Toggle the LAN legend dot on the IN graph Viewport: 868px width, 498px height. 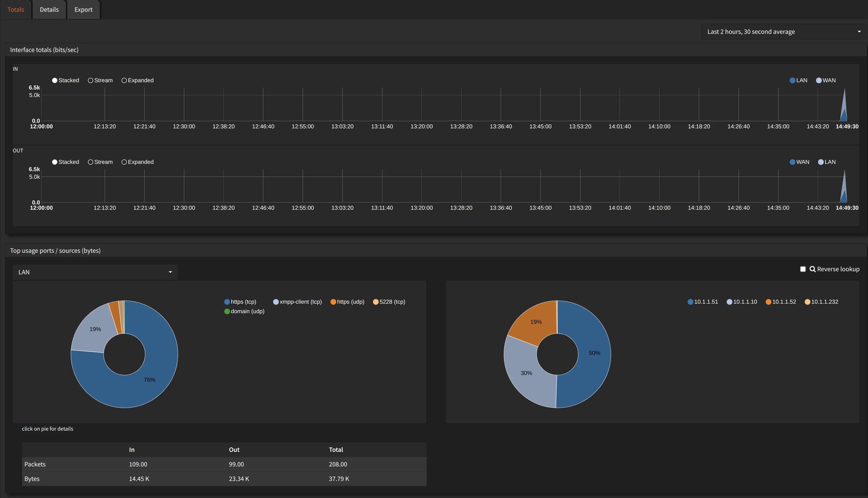[x=793, y=80]
